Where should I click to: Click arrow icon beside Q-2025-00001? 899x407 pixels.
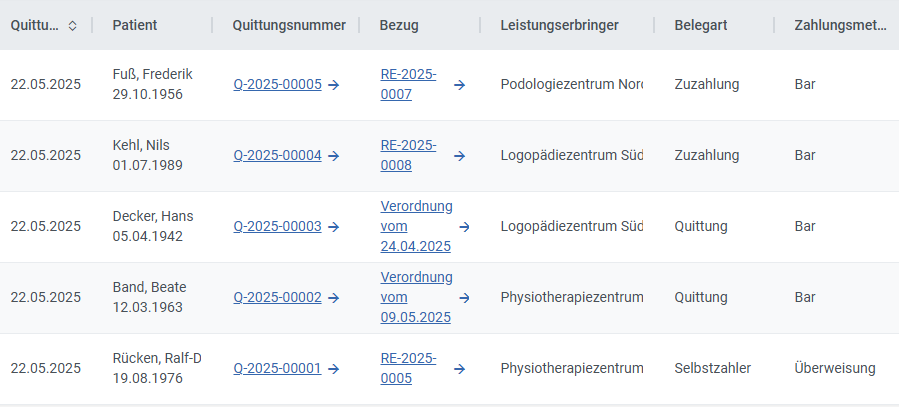click(334, 369)
